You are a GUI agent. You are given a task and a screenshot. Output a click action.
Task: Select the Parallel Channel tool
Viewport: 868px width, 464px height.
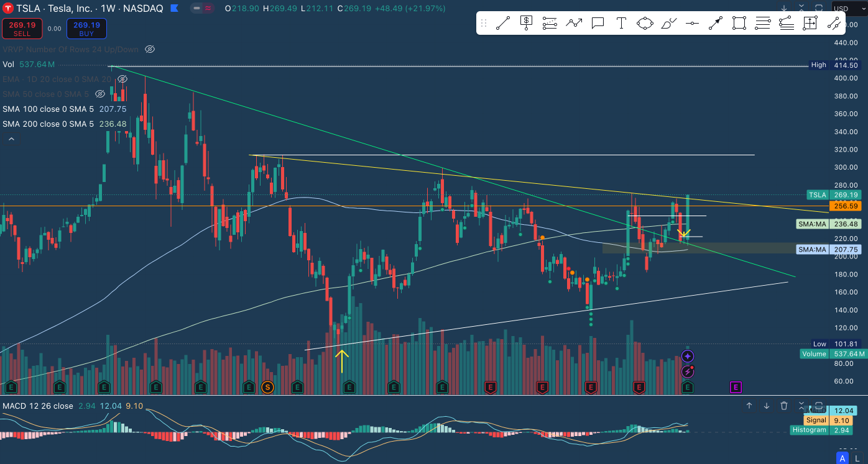pos(834,24)
